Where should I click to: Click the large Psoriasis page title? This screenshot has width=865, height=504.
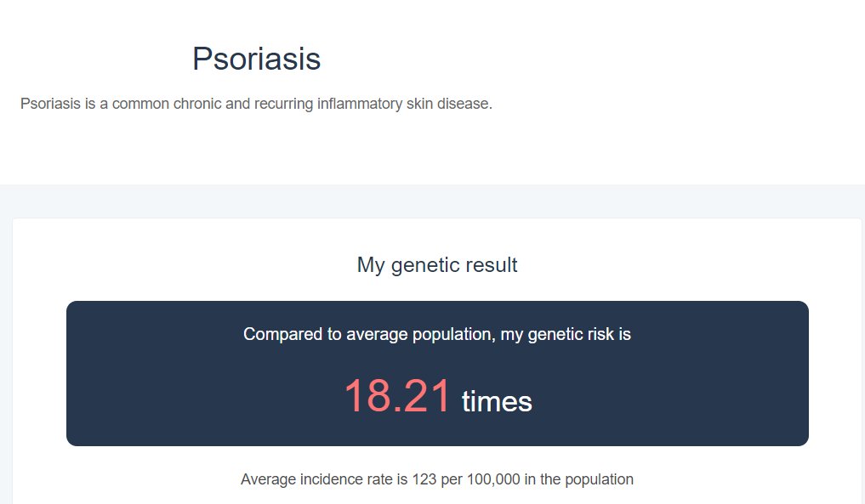pos(257,59)
